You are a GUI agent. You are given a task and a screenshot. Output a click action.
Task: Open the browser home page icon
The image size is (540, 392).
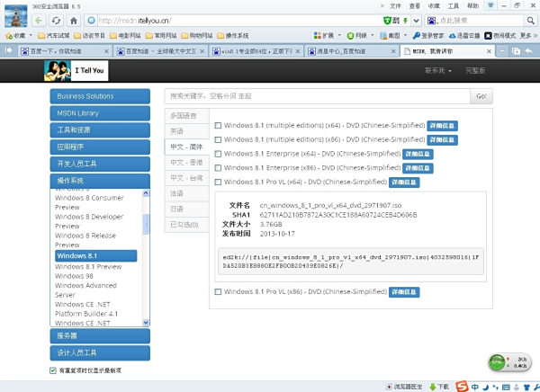tap(74, 21)
